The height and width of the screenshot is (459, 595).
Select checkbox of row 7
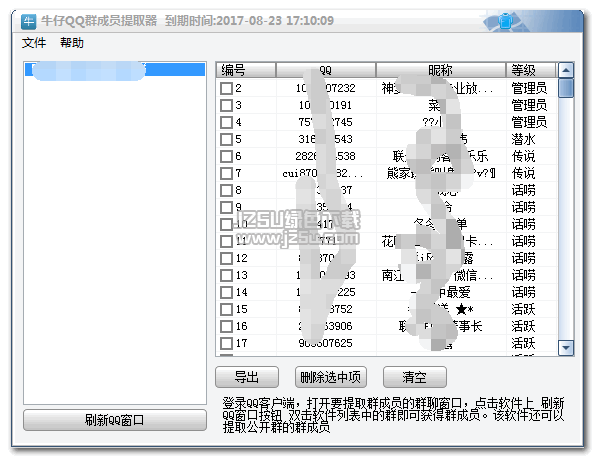point(226,173)
